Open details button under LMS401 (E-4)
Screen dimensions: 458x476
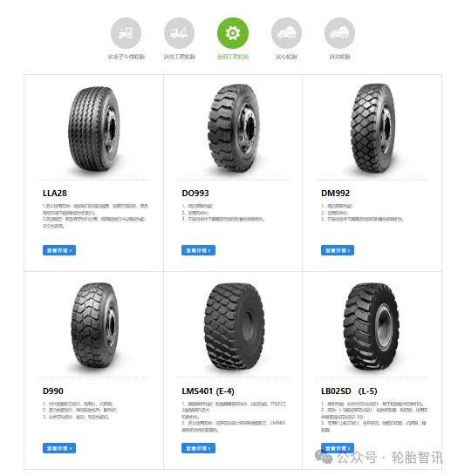198,448
